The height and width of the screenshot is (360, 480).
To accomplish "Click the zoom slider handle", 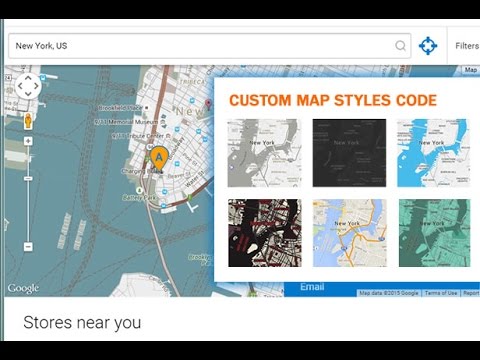I will (x=28, y=179).
